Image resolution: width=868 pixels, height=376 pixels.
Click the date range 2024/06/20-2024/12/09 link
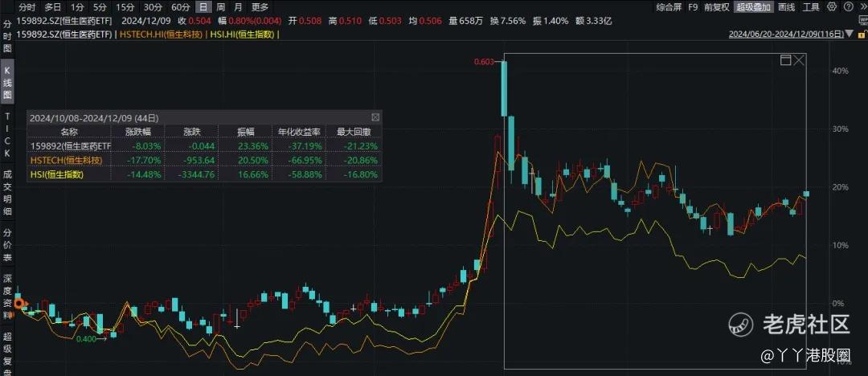(787, 34)
